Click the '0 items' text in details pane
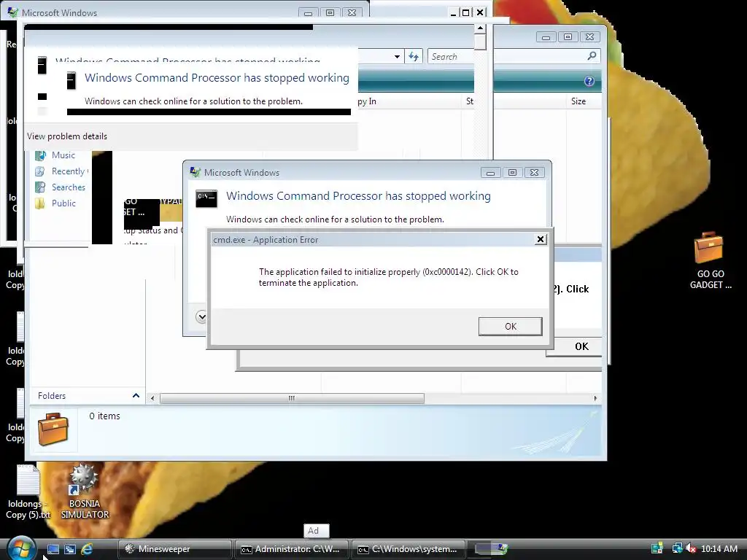Screen dimensions: 747x560 (x=104, y=416)
